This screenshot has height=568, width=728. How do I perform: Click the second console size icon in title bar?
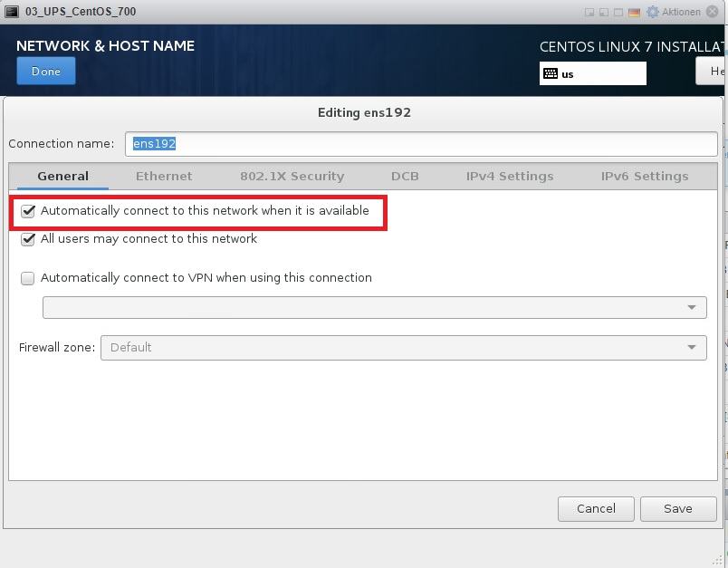[x=604, y=13]
